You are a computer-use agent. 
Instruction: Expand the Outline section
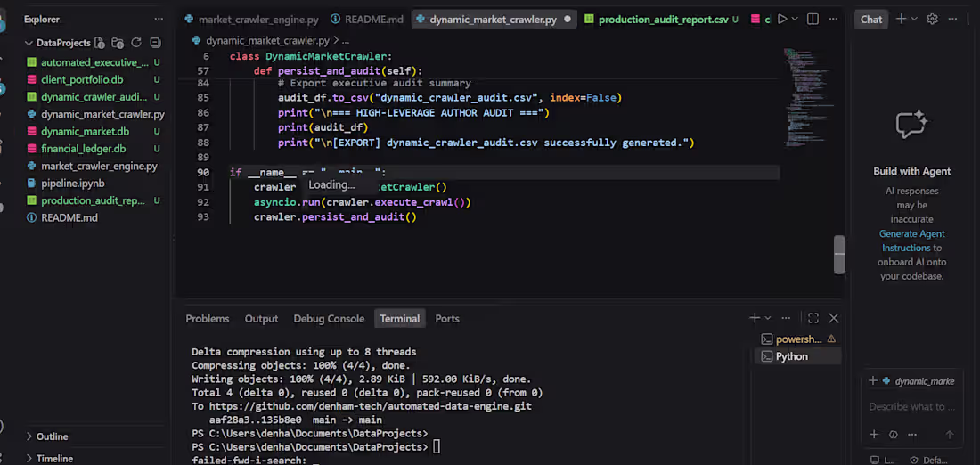pyautogui.click(x=29, y=436)
